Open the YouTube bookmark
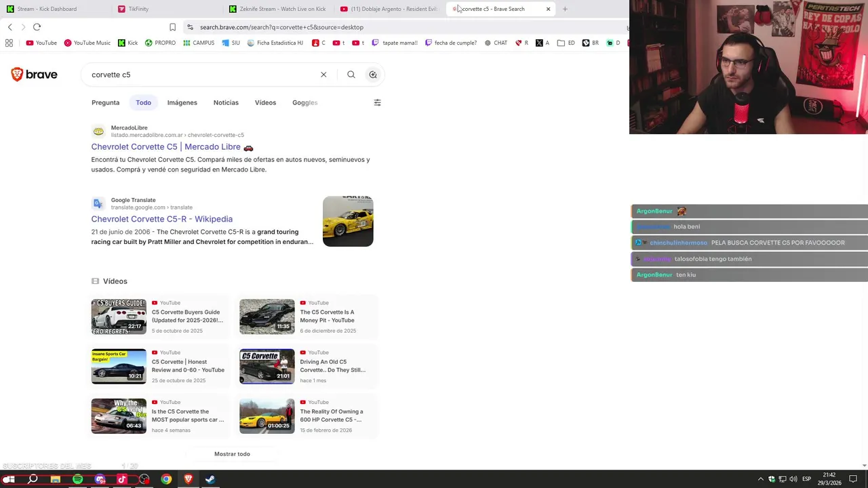This screenshot has height=488, width=868. pyautogui.click(x=41, y=43)
